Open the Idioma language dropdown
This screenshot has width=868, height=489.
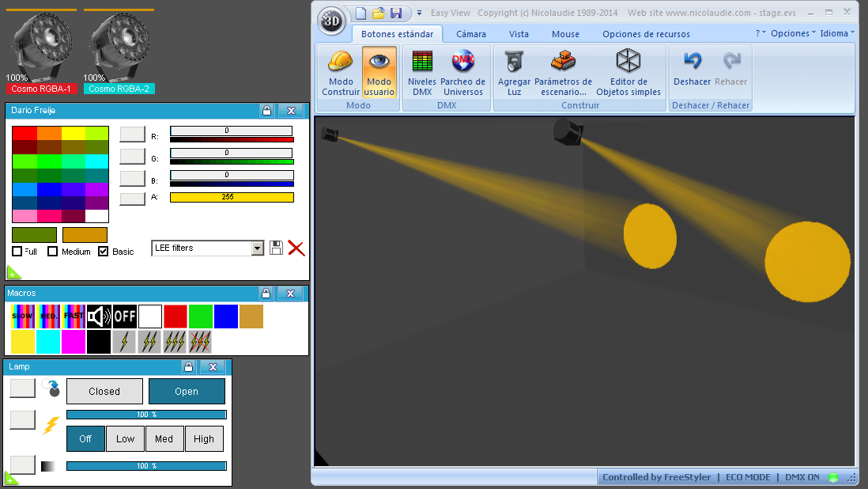point(836,33)
